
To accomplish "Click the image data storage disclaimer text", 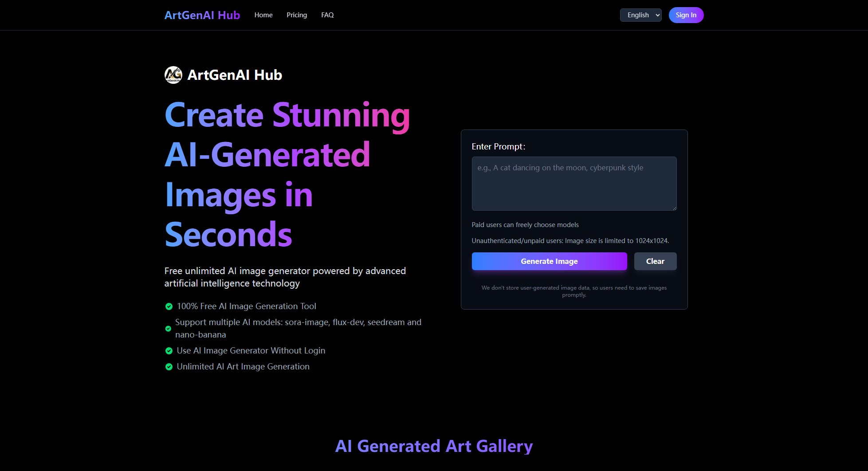I will (574, 291).
